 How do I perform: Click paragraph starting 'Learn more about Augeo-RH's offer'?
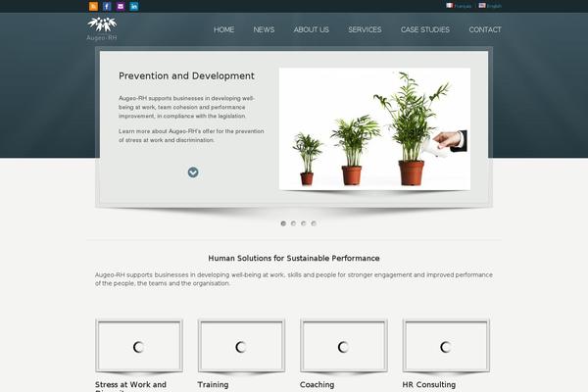pyautogui.click(x=191, y=136)
